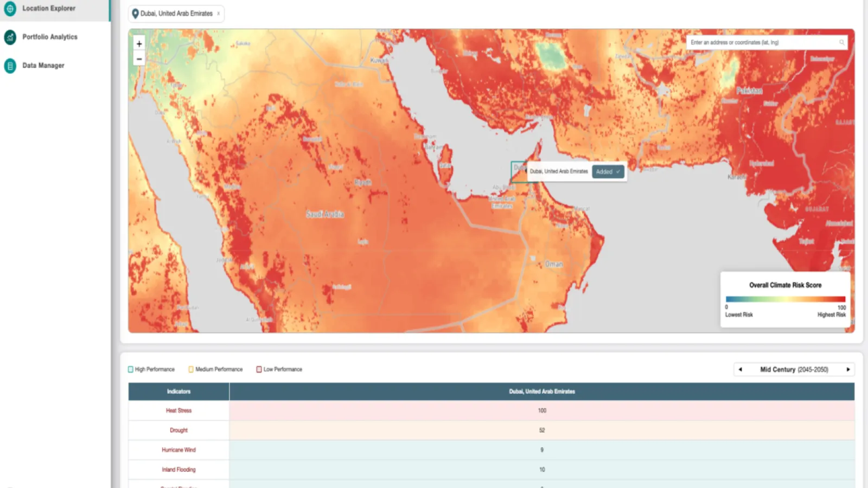
Task: Click Hurricane Wind value 9
Action: tap(542, 450)
